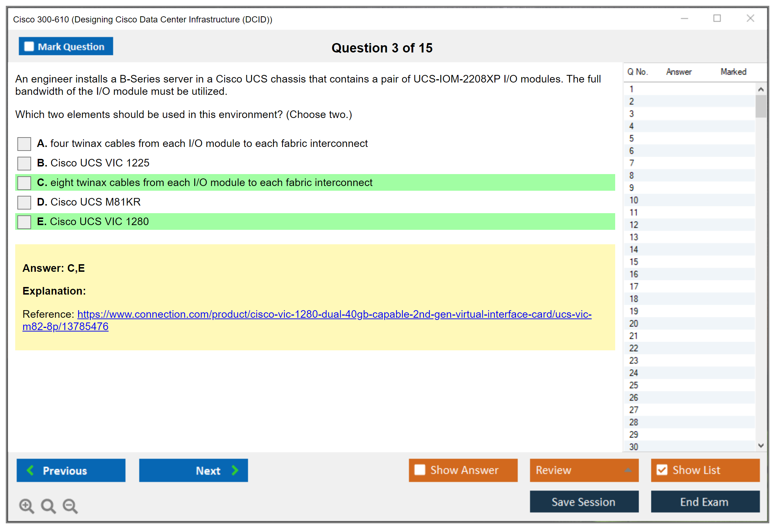Toggle the Show List checkbox
Image resolution: width=778 pixels, height=532 pixels.
point(662,470)
